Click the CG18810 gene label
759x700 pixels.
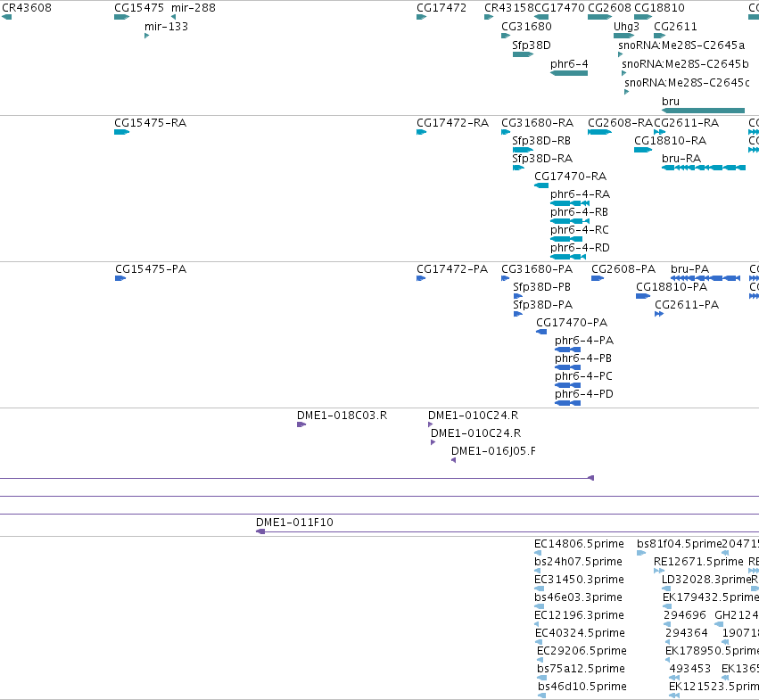[659, 8]
